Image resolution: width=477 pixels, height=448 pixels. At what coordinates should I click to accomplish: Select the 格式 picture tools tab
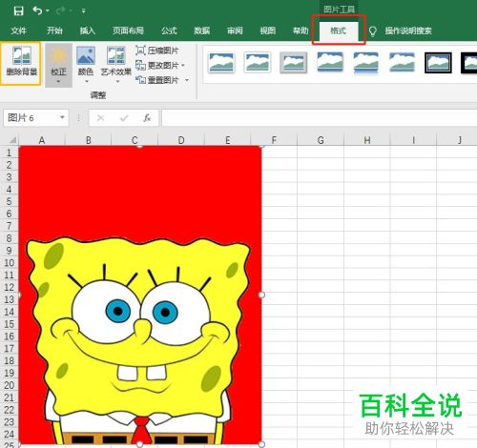339,31
